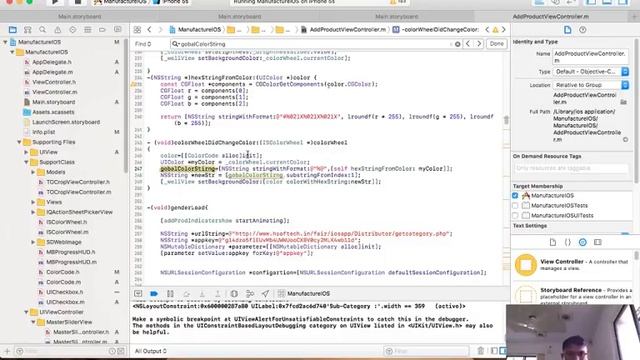The height and width of the screenshot is (360, 640).
Task: Go forward in editor history
Action: 160,29
